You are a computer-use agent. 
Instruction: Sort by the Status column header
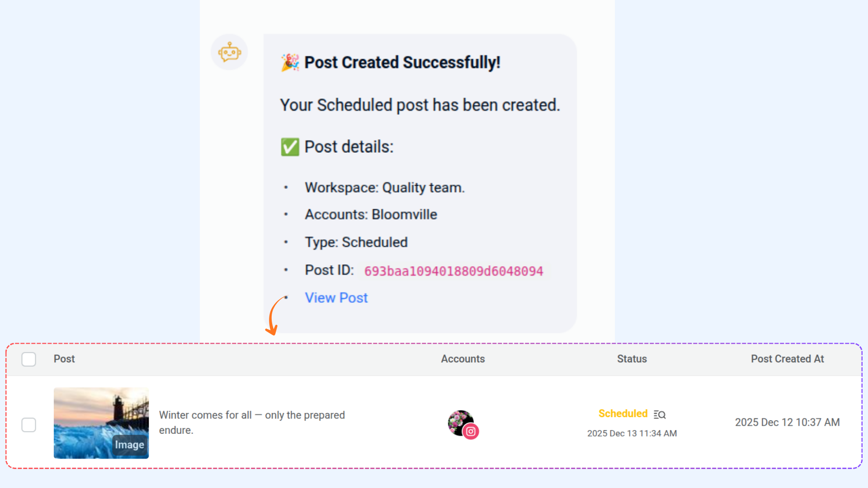[x=632, y=359]
